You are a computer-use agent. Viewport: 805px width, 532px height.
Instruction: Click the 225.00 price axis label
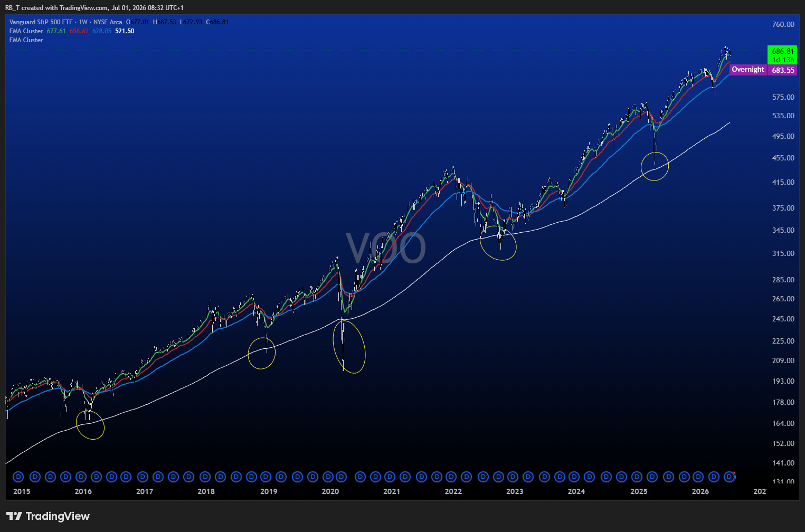coord(783,341)
